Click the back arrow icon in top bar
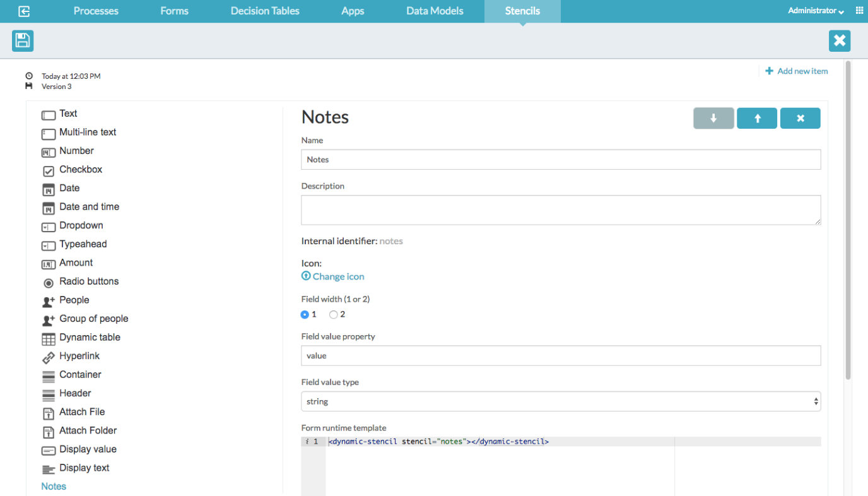Screen dimensions: 868x496 coord(25,11)
